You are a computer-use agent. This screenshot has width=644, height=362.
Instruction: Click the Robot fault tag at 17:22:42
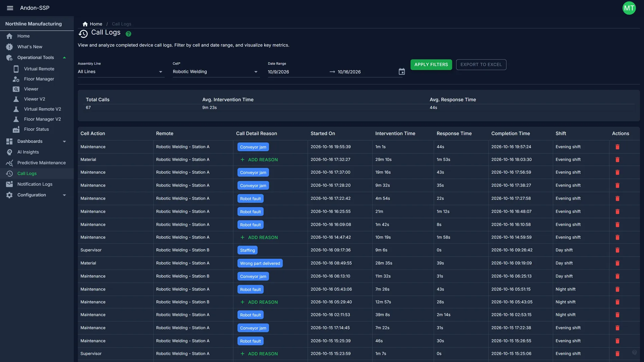tap(250, 199)
